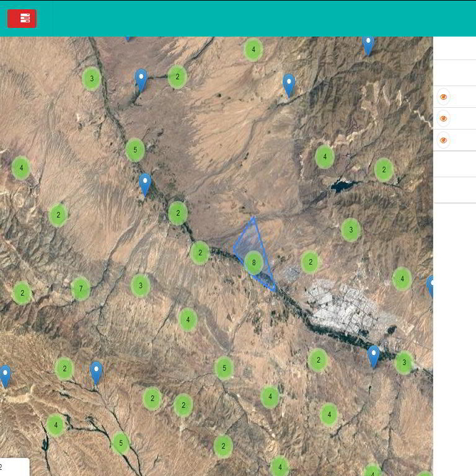The width and height of the screenshot is (476, 476).
Task: Toggle the first eye visibility icon
Action: [x=443, y=97]
